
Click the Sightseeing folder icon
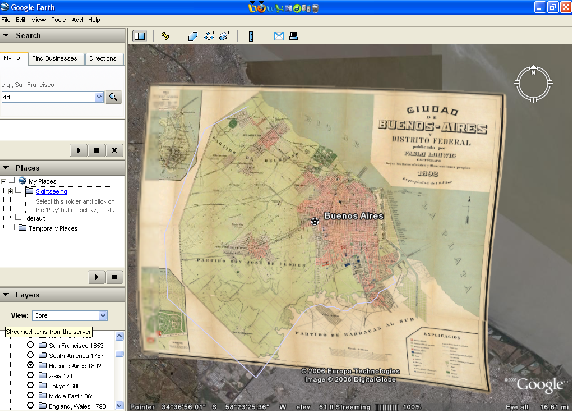[30, 191]
